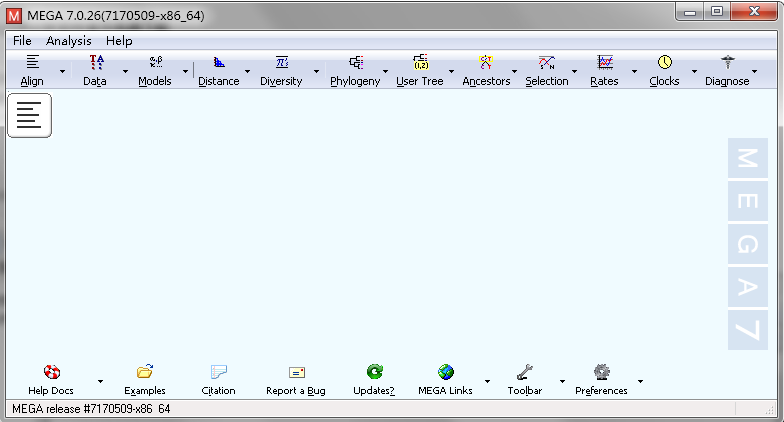Expand the Distance dropdown arrow
This screenshot has height=422, width=784.
pos(248,72)
